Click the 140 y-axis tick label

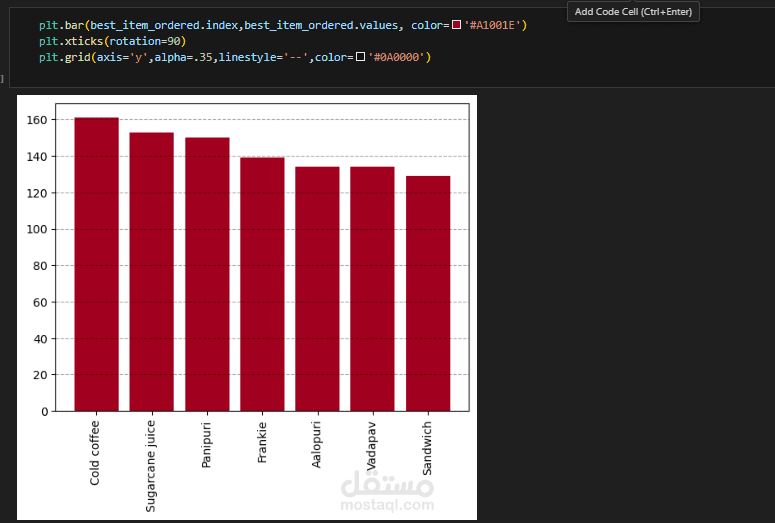click(x=37, y=157)
